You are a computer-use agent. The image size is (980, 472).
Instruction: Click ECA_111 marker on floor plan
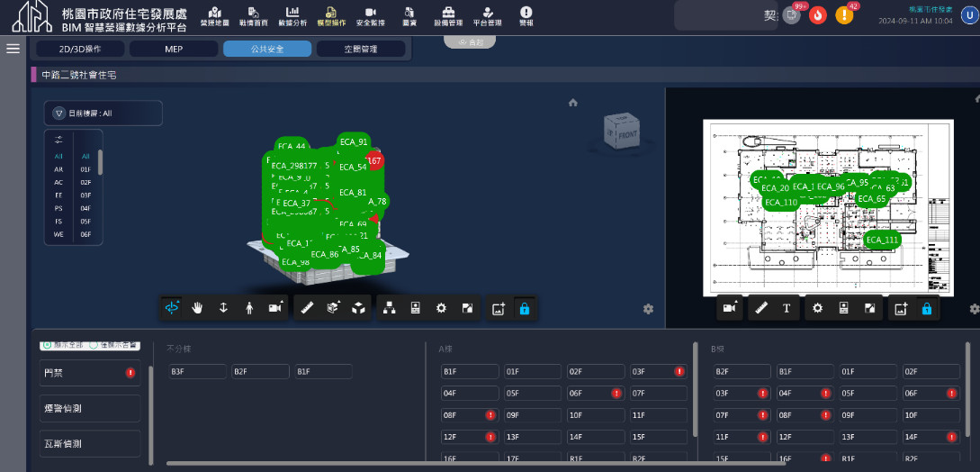click(x=883, y=240)
